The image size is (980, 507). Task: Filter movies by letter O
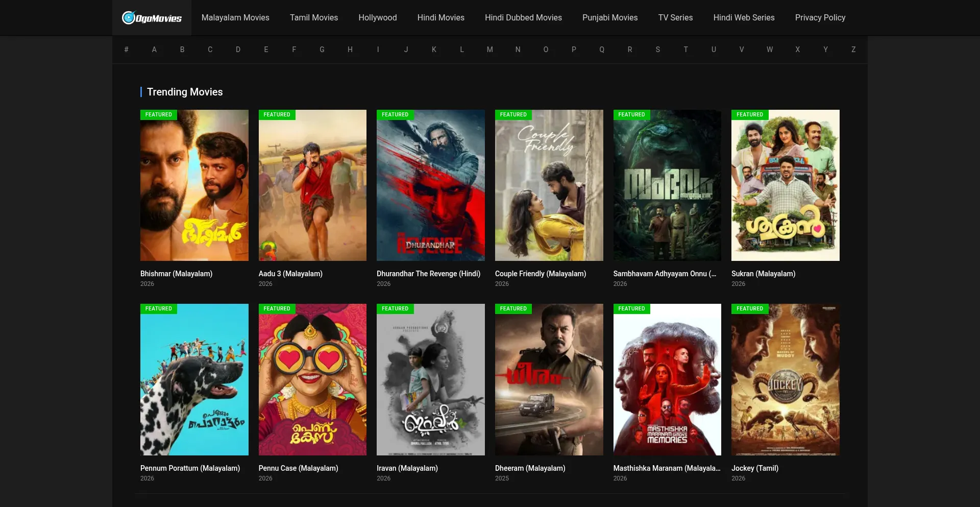pyautogui.click(x=546, y=50)
